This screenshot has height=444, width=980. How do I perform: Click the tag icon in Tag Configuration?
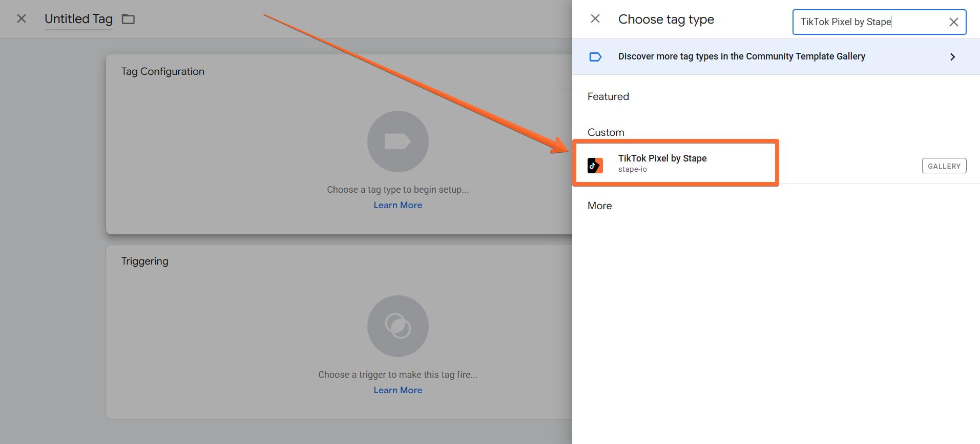(x=398, y=142)
